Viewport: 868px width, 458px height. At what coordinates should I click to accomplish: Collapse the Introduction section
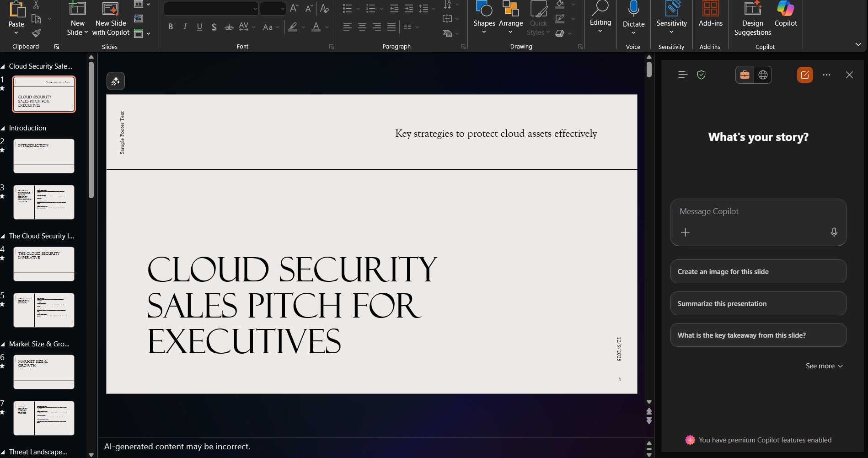[3, 129]
